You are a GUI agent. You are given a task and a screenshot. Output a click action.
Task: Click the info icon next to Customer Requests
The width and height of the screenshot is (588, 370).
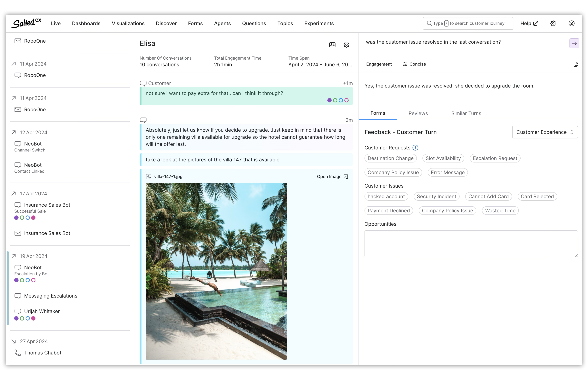pyautogui.click(x=415, y=148)
